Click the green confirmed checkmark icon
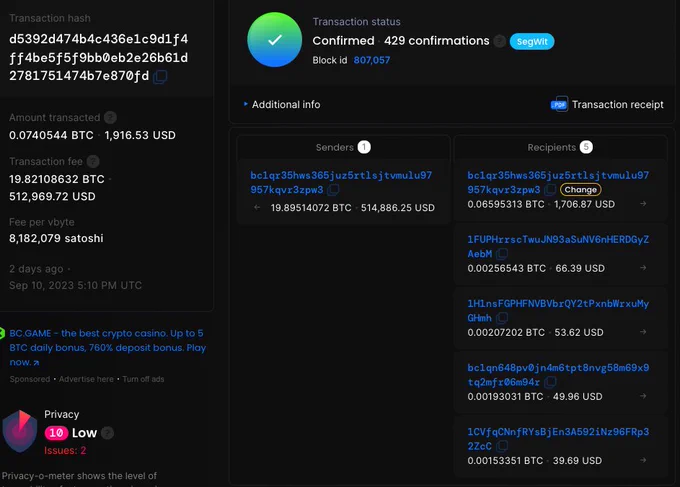The width and height of the screenshot is (680, 487). click(275, 40)
